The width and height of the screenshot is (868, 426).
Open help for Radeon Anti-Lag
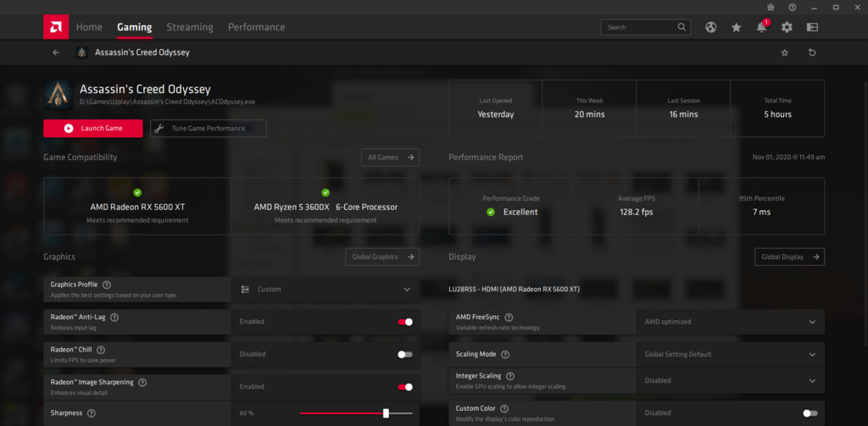(114, 317)
